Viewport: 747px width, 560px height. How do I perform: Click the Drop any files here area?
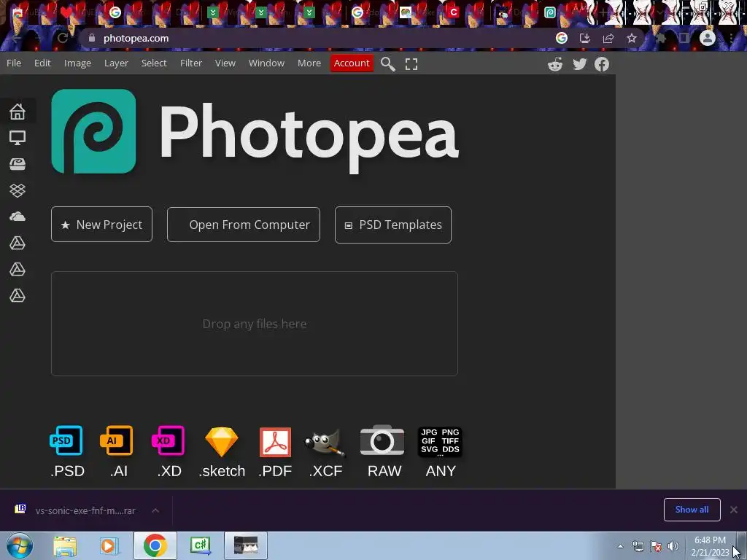pos(255,324)
